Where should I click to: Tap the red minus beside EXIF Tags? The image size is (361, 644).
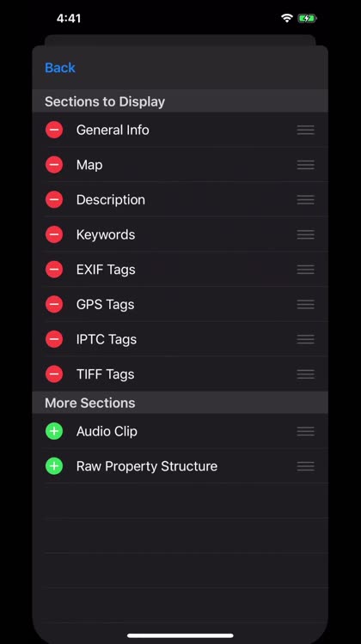pyautogui.click(x=54, y=270)
